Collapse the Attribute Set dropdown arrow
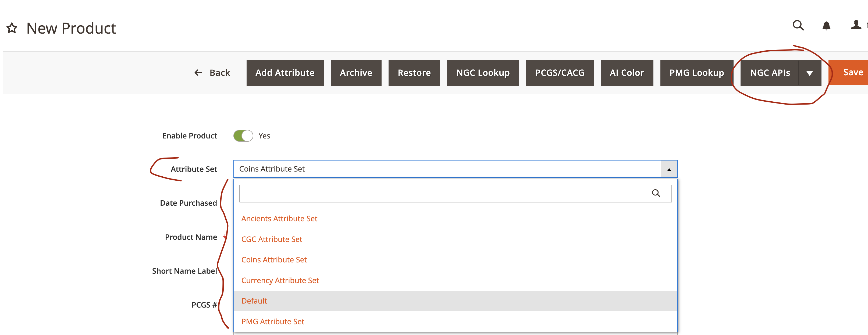The image size is (868, 335). coord(669,169)
